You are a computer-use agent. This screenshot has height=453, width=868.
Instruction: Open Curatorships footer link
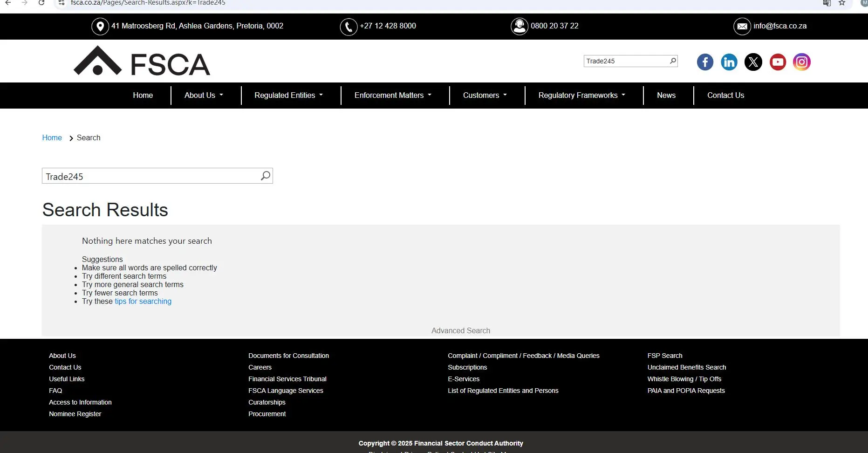click(267, 402)
